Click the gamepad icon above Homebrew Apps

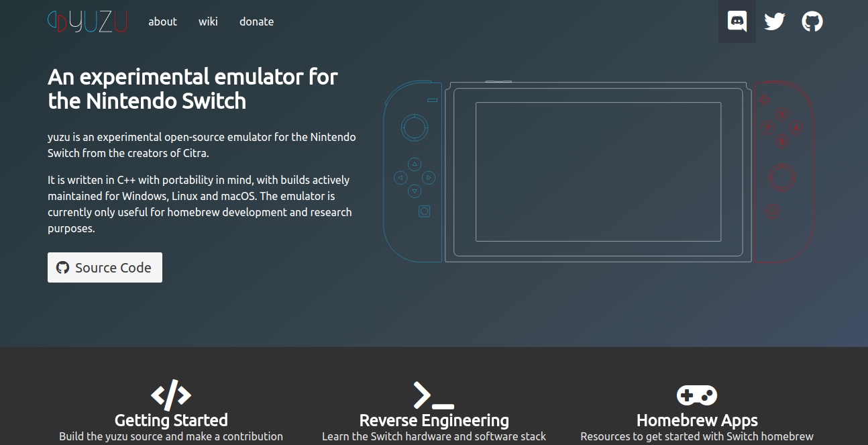click(697, 395)
